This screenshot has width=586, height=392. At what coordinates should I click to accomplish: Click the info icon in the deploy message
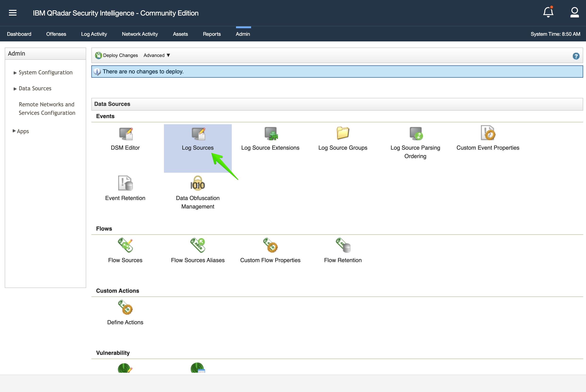pyautogui.click(x=97, y=72)
